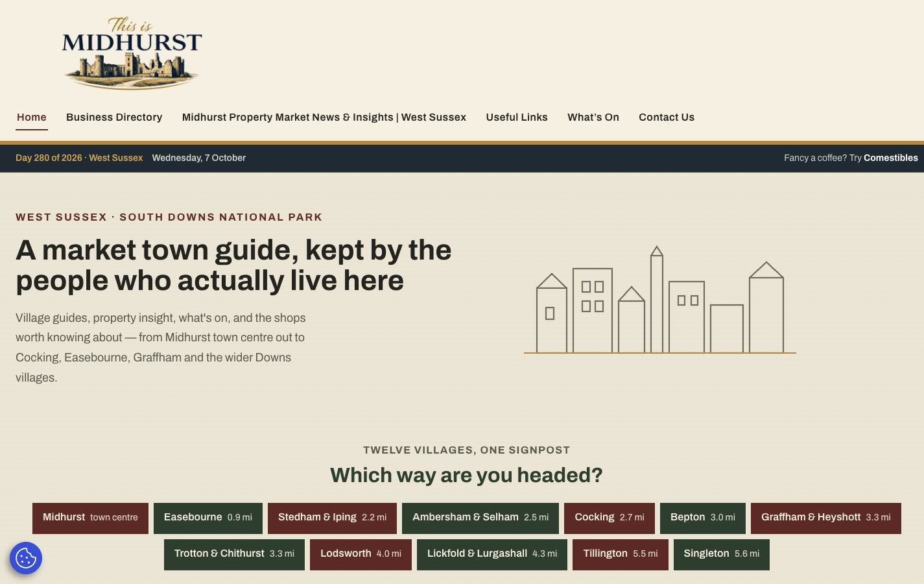Open the Business Directory menu
Image resolution: width=924 pixels, height=584 pixels.
tap(114, 117)
